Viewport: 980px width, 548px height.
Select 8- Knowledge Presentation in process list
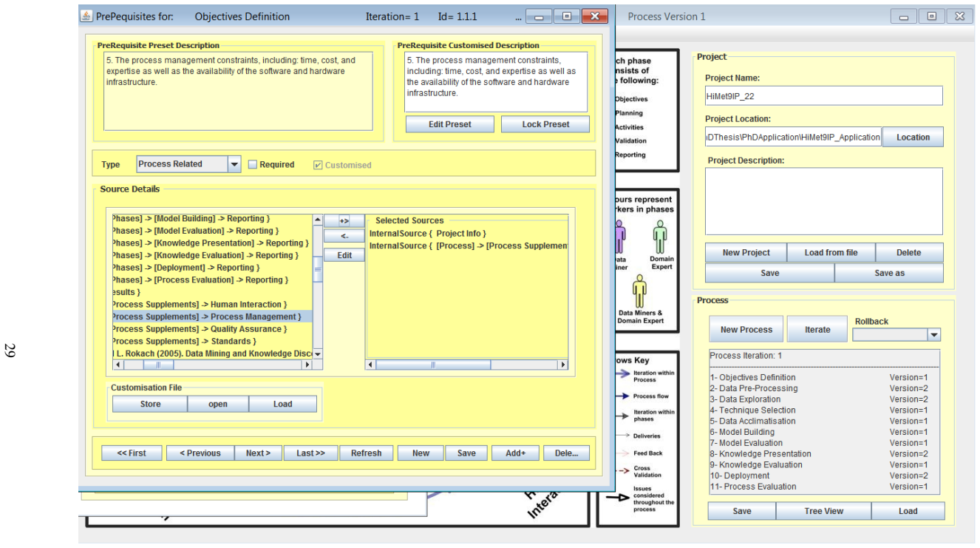point(825,454)
